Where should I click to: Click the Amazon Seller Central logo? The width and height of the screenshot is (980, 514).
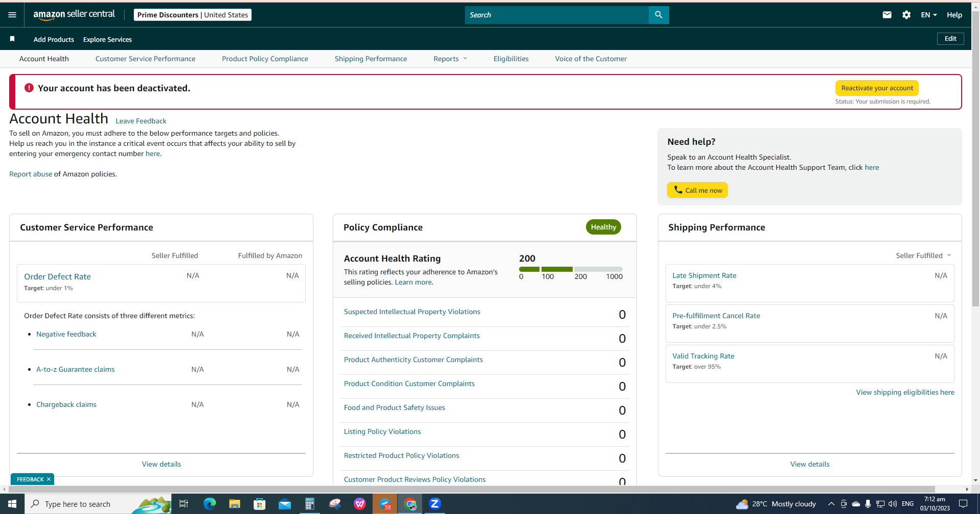(x=74, y=15)
